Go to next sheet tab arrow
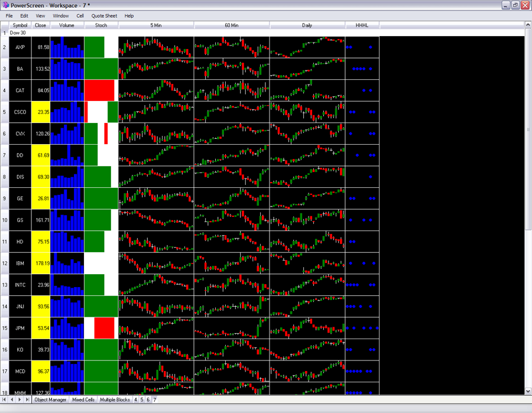Image resolution: width=532 pixels, height=413 pixels. pos(20,399)
